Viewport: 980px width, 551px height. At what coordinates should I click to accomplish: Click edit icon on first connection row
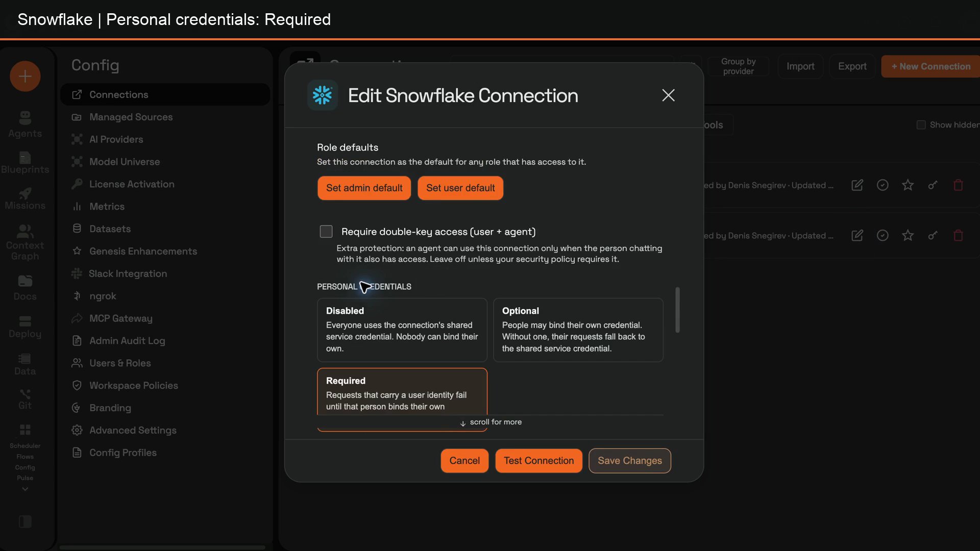tap(857, 185)
